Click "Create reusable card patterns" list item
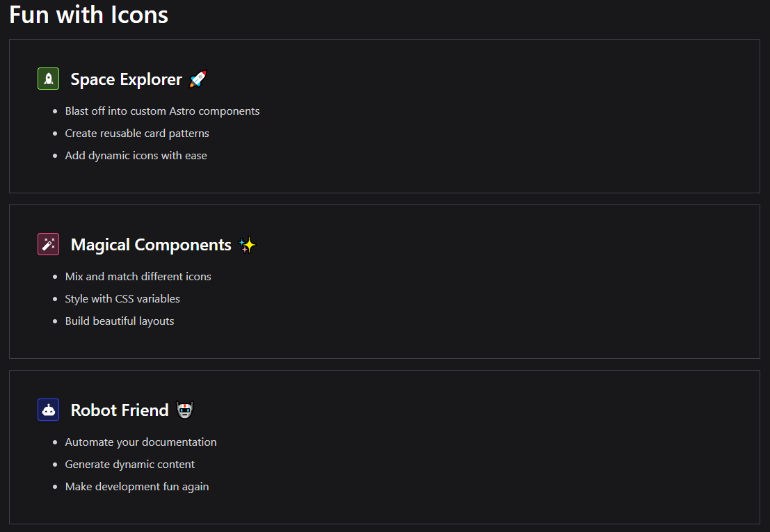 [137, 134]
